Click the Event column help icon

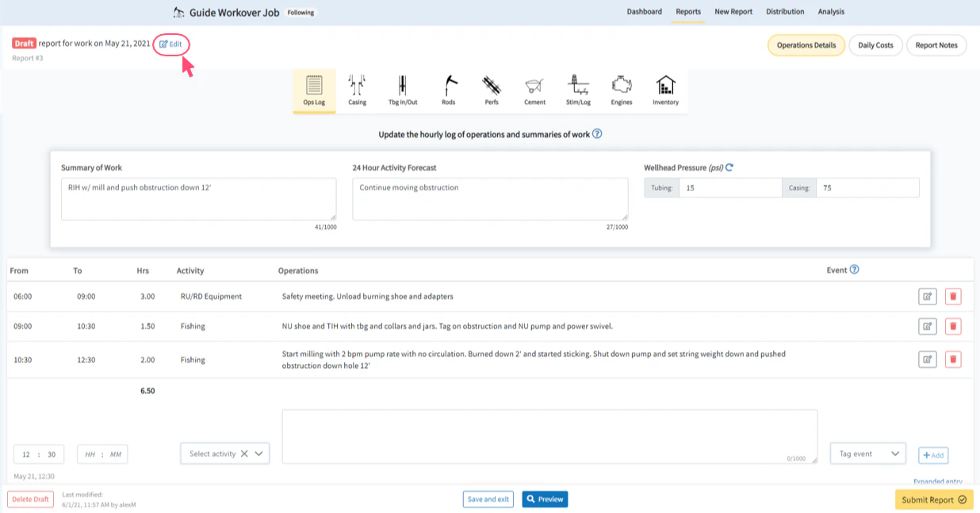[854, 270]
